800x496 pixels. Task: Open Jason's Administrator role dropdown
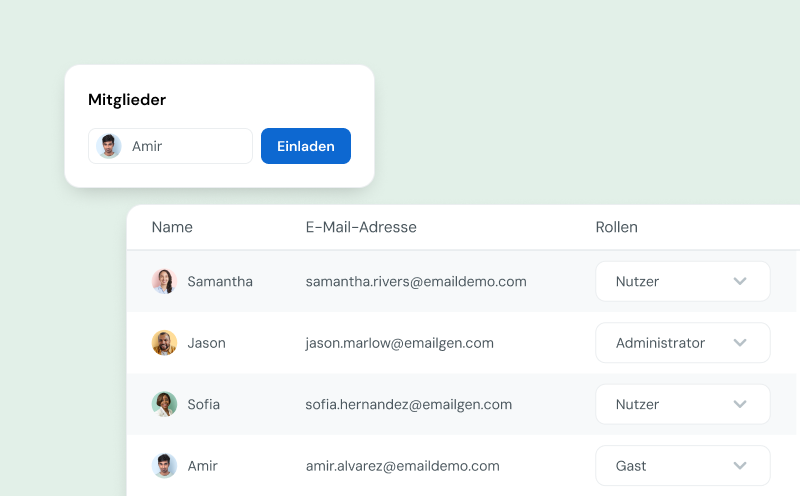pos(683,342)
